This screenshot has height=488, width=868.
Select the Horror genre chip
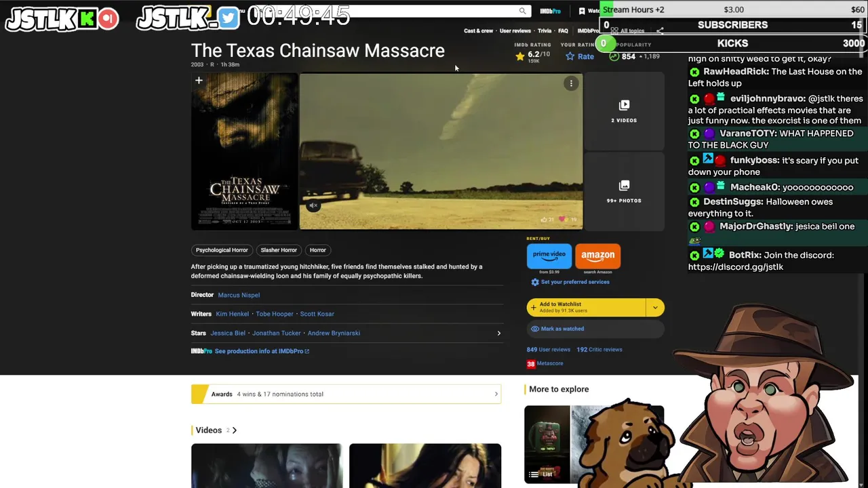[317, 250]
